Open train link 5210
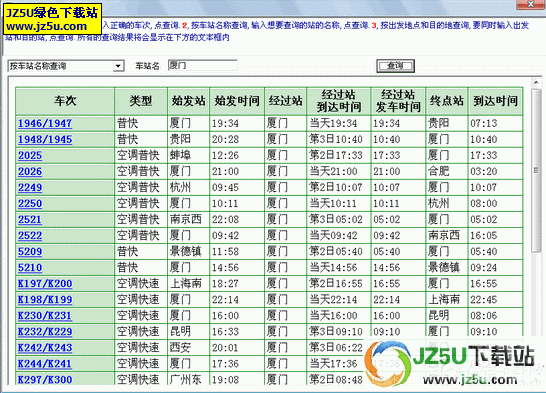 [x=30, y=267]
